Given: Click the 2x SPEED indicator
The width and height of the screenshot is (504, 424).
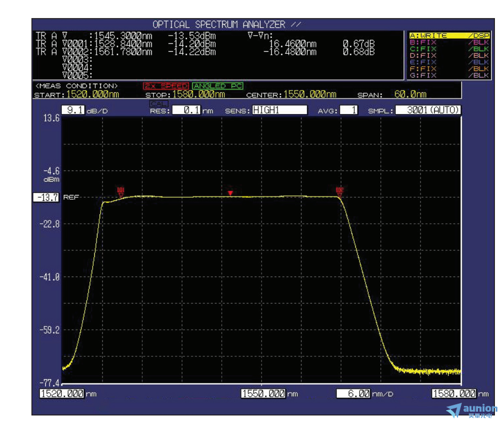Looking at the screenshot, I should [166, 86].
